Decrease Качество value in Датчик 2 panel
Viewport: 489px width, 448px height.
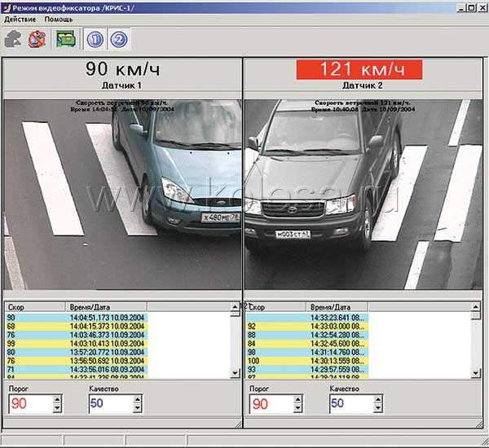click(378, 408)
